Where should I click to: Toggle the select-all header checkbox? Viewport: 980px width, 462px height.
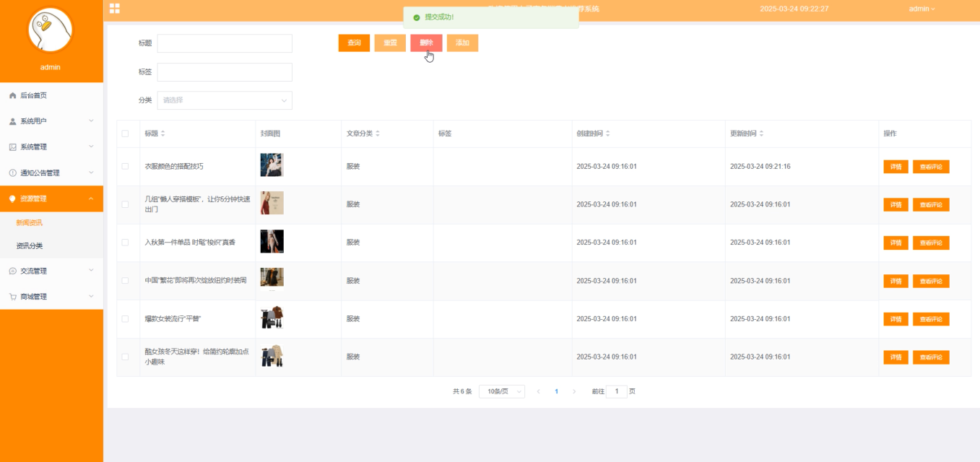125,134
